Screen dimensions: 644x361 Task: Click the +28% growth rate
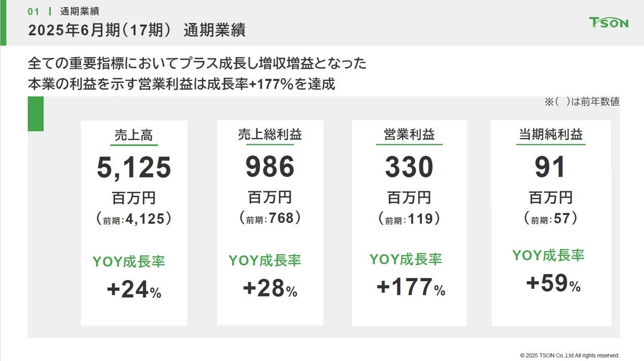coord(270,289)
